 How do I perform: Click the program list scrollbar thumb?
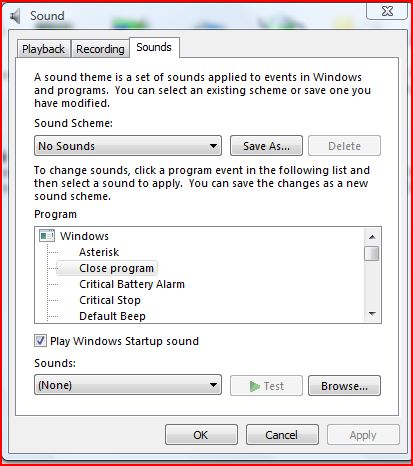click(372, 253)
